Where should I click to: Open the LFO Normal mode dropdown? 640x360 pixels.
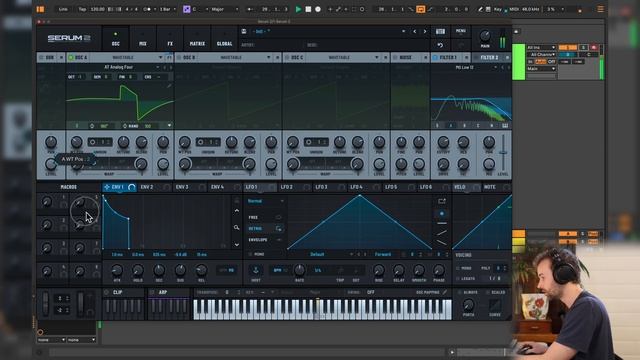coord(265,201)
